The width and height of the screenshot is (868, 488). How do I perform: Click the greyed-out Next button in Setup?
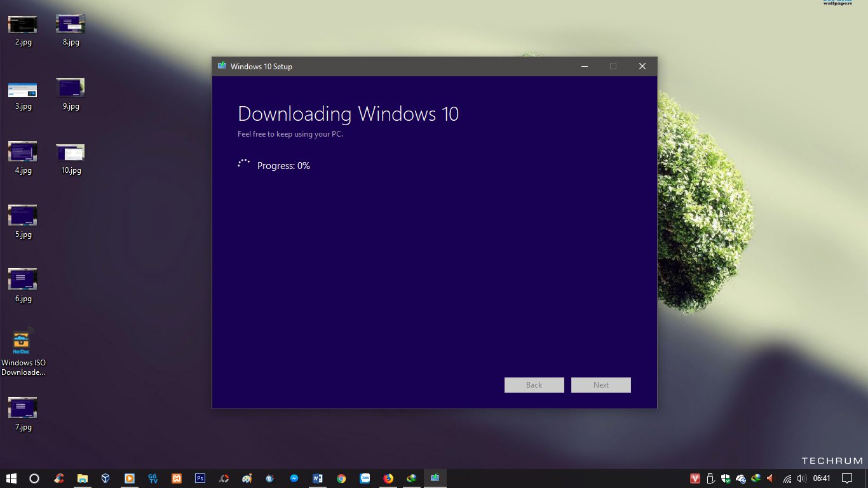pyautogui.click(x=601, y=385)
